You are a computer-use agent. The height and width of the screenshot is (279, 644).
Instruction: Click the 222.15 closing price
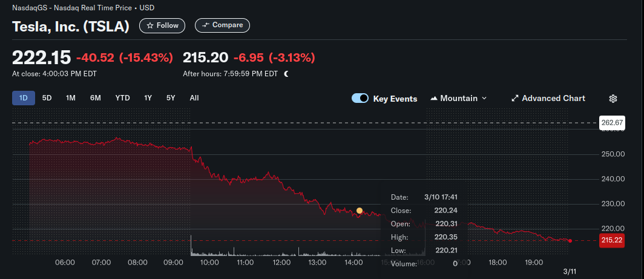coord(42,57)
